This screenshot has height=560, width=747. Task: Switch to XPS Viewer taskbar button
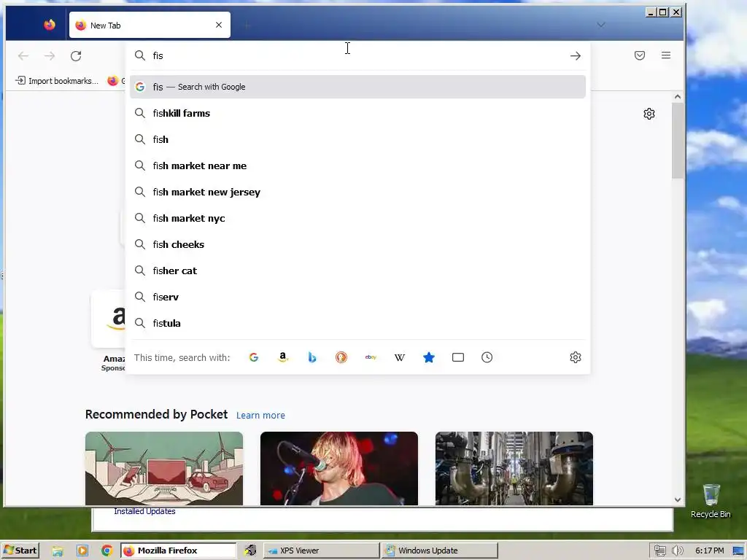click(x=321, y=551)
